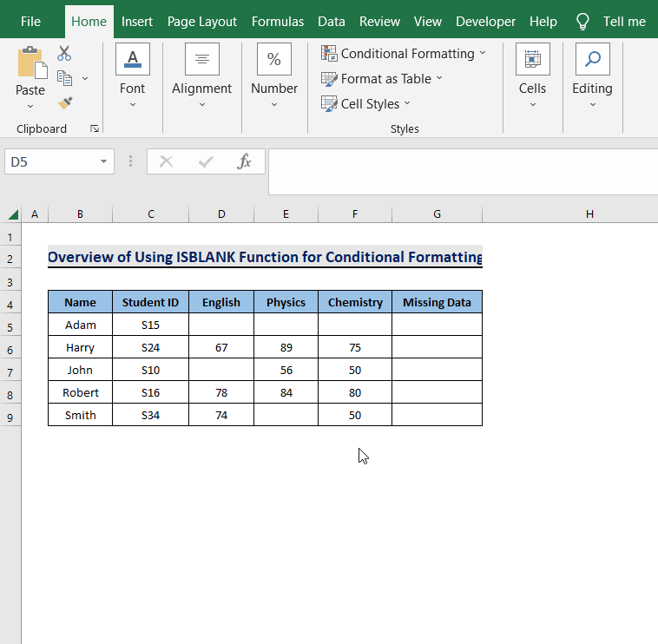
Task: Select column D header
Action: click(221, 214)
